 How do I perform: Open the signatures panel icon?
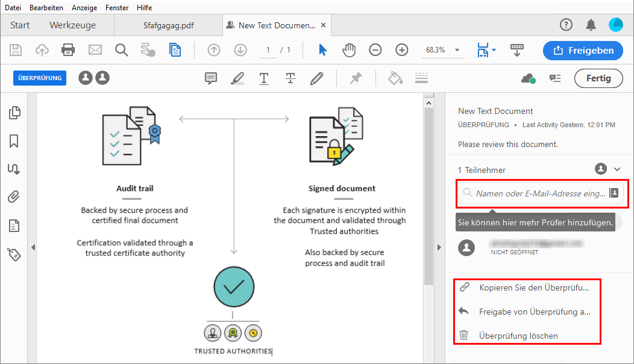coord(14,169)
